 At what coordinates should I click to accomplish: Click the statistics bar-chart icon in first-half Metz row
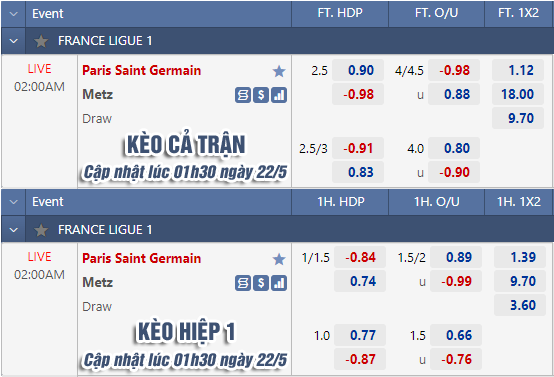tap(279, 283)
